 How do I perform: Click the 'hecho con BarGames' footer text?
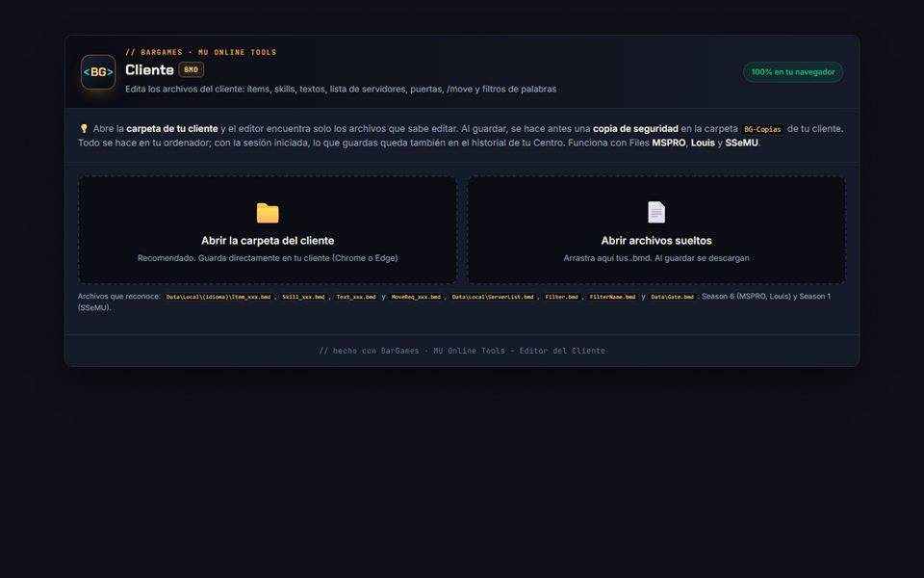pos(462,351)
